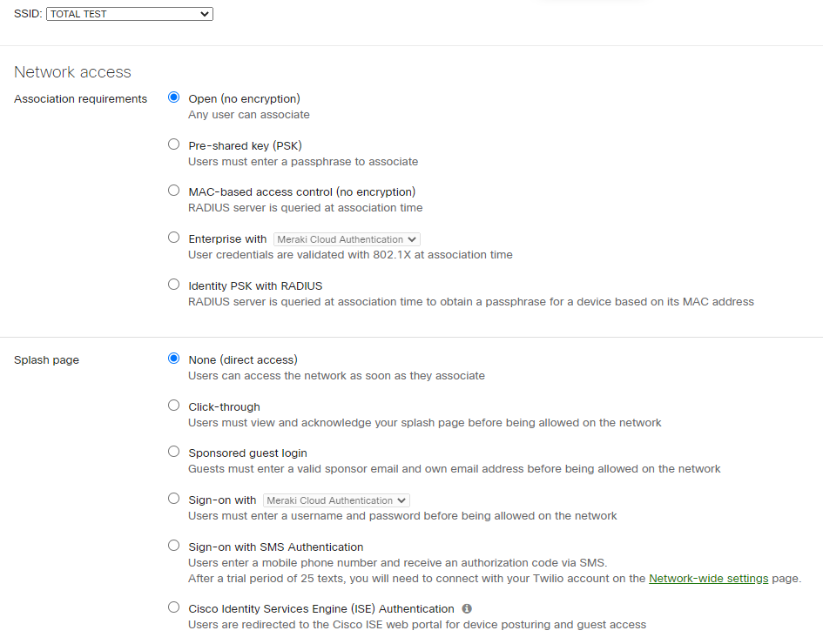Select the Sign-on with splash option

tap(173, 498)
